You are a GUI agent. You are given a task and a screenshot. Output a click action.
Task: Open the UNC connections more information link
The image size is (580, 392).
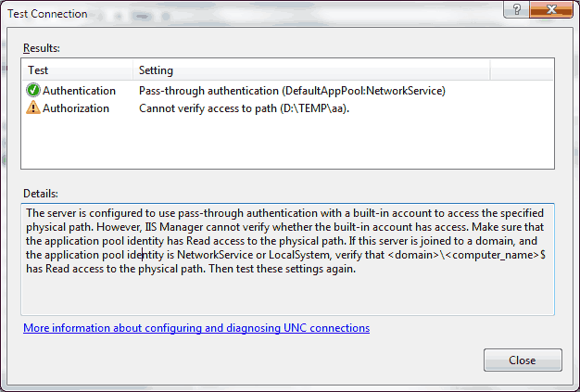[196, 328]
